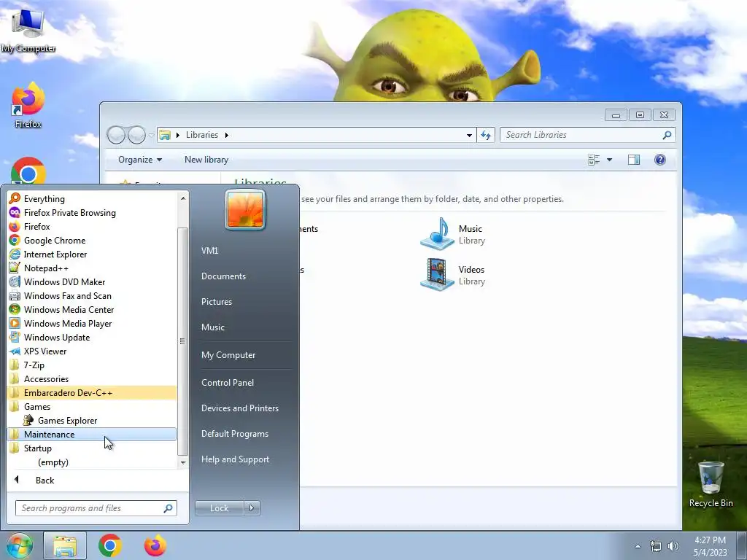Screen dimensions: 747x560
Task: Click the volume speaker tray icon
Action: [673, 546]
